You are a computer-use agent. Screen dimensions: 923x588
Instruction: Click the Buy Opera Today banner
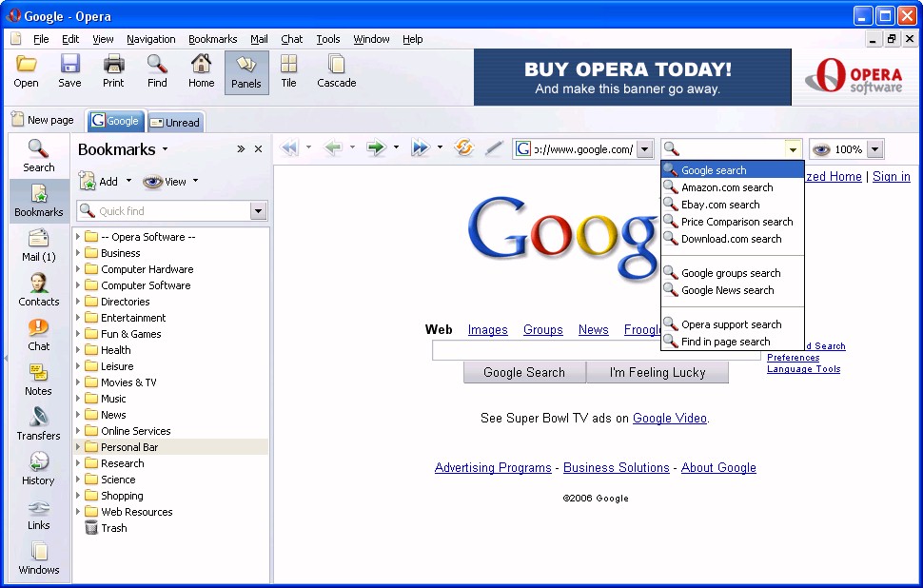632,77
